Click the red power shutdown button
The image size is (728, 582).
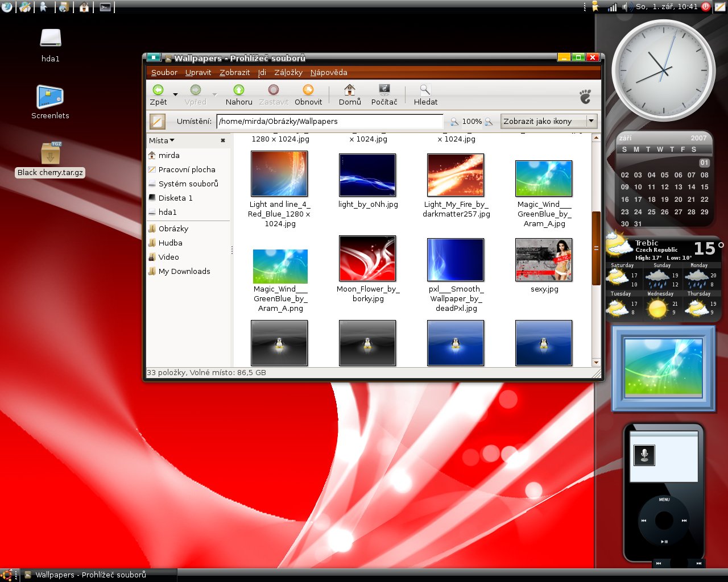tap(706, 7)
